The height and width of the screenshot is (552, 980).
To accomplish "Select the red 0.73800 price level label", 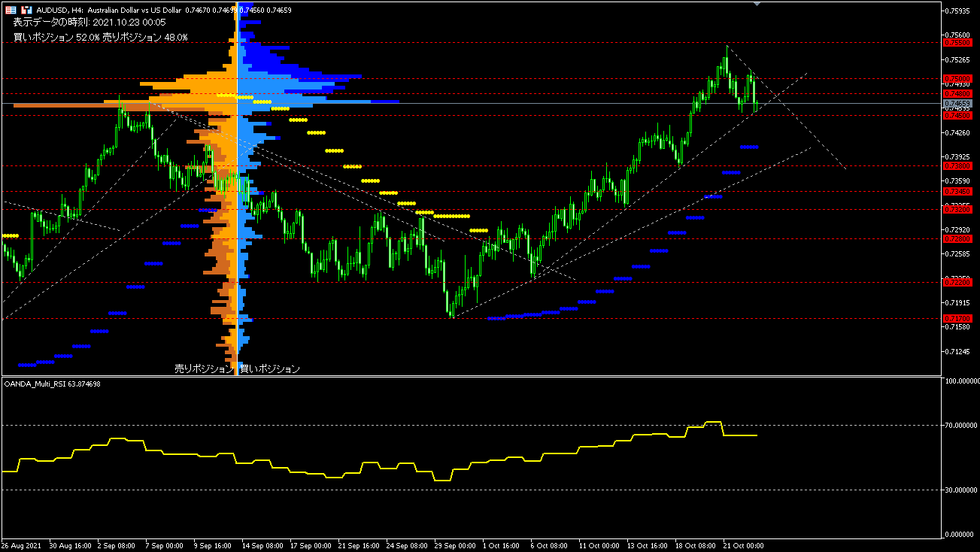I will [957, 165].
